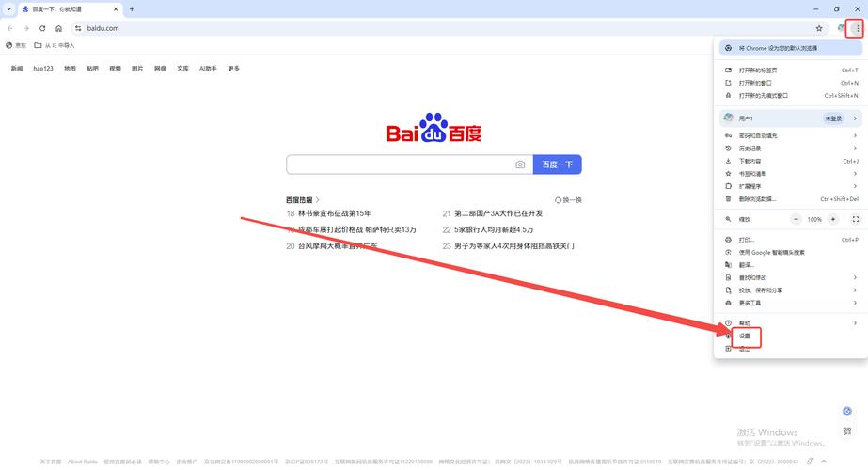The height and width of the screenshot is (470, 868).
Task: Bookmark this page with the star icon
Action: click(x=819, y=28)
